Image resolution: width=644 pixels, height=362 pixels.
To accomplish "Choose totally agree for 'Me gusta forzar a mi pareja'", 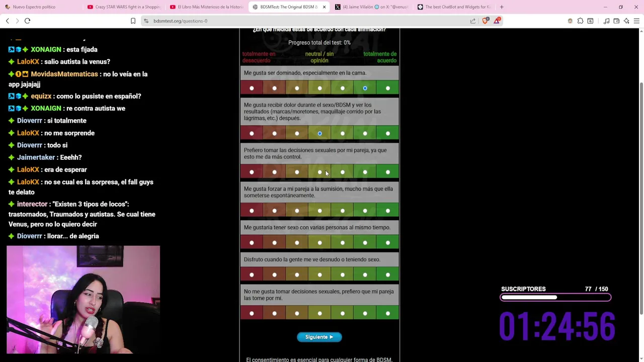I will (x=387, y=211).
